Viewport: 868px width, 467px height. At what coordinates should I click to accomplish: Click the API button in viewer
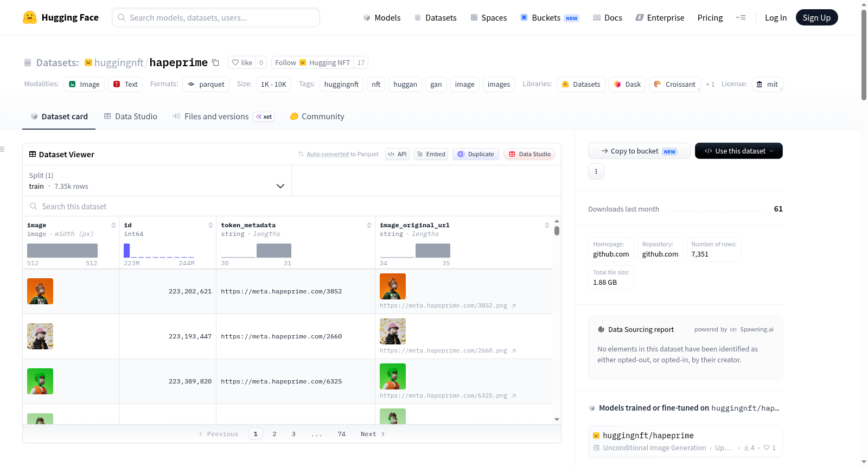click(397, 154)
